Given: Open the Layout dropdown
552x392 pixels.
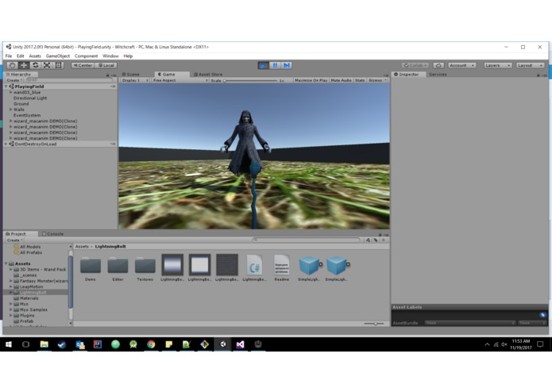Looking at the screenshot, I should [x=531, y=65].
